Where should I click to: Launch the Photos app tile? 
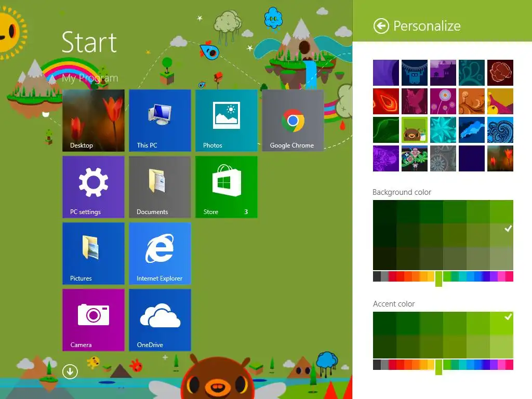[227, 120]
